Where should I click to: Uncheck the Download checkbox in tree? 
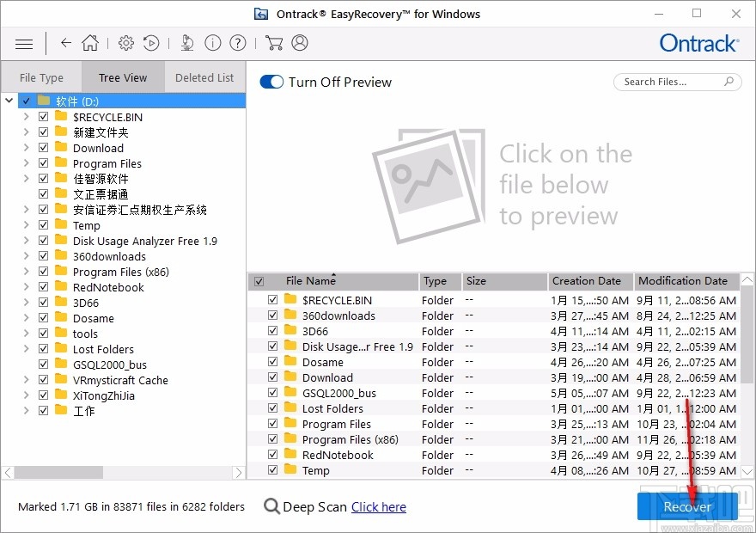tap(44, 148)
